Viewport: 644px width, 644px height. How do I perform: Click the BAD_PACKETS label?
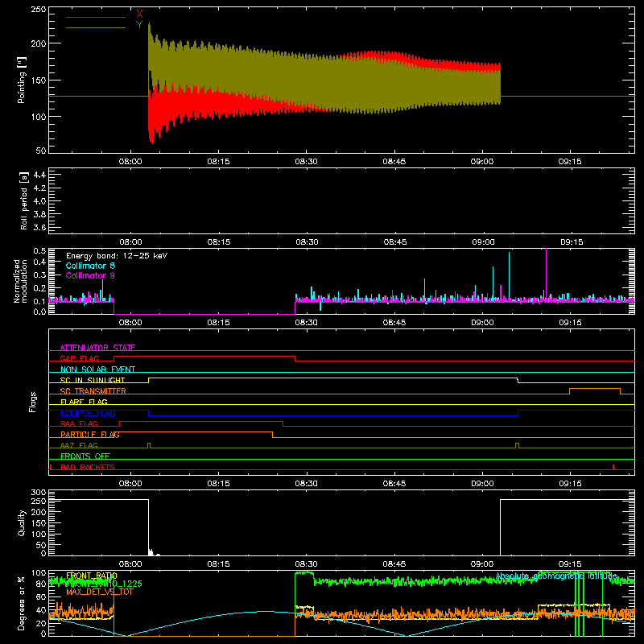[88, 467]
